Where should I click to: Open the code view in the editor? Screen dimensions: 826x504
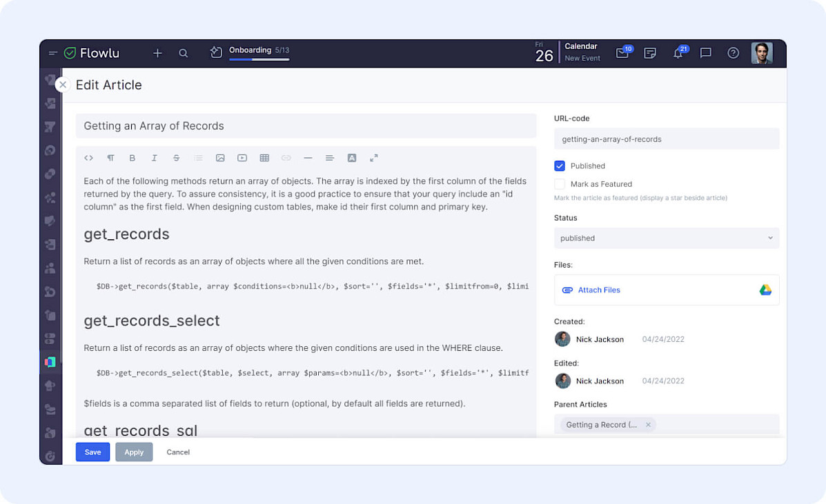(88, 158)
